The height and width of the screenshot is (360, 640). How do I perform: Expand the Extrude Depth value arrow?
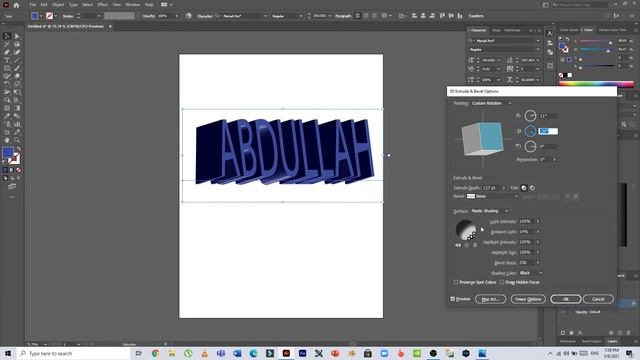(504, 188)
